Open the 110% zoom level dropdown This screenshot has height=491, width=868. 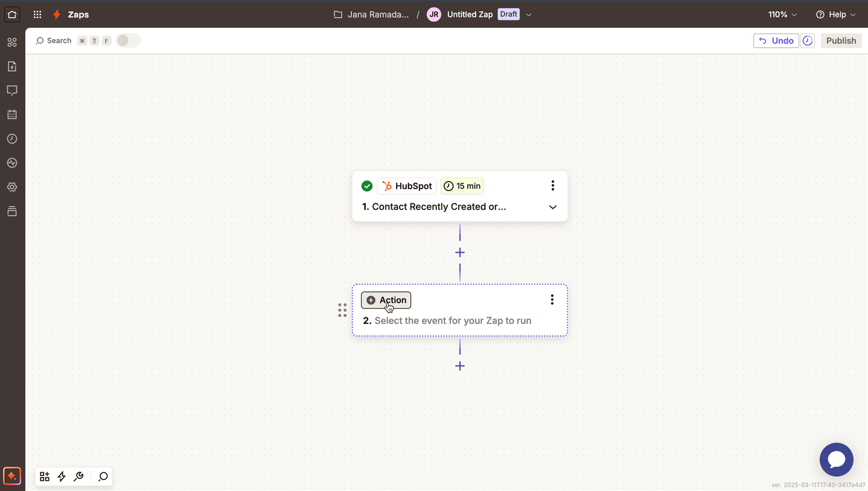coord(782,14)
